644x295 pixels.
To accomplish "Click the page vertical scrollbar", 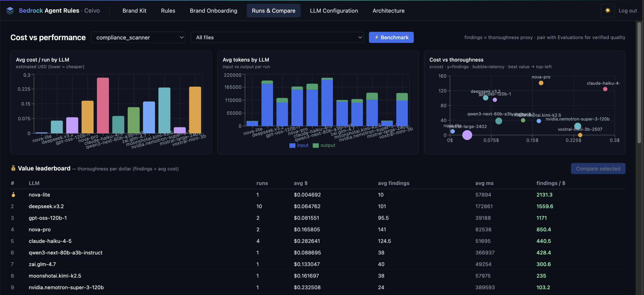I will 639,83.
